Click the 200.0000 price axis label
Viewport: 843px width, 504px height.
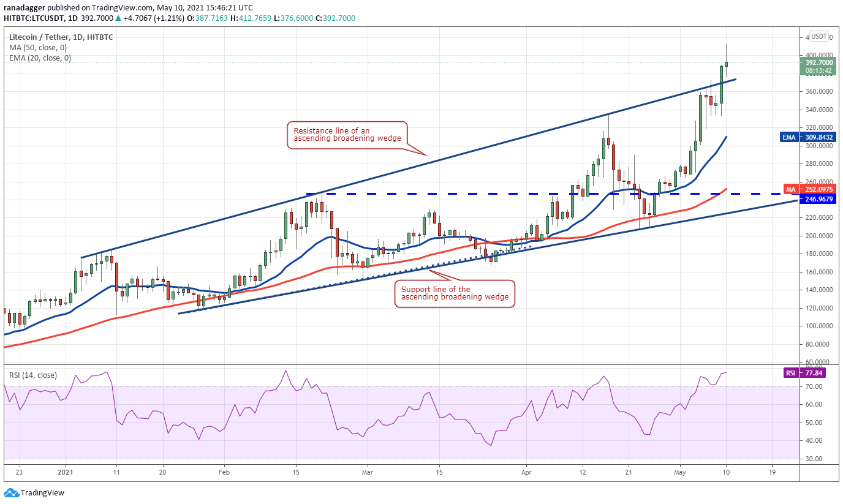coord(819,236)
